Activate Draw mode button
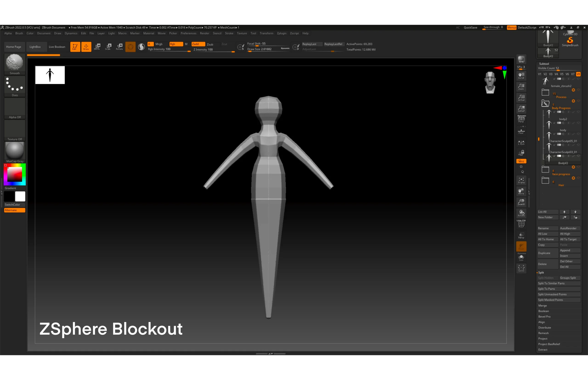 86,47
